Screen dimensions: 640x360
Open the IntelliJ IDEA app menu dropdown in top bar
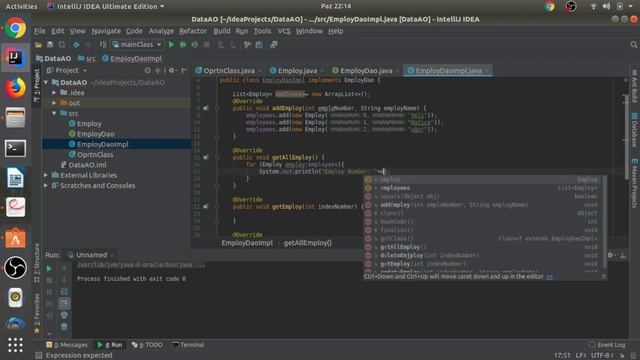coord(106,7)
